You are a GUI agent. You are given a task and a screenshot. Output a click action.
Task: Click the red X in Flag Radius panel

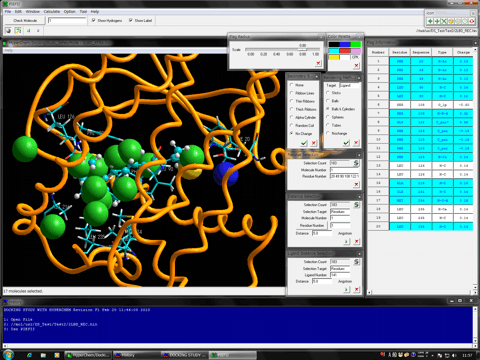click(318, 63)
